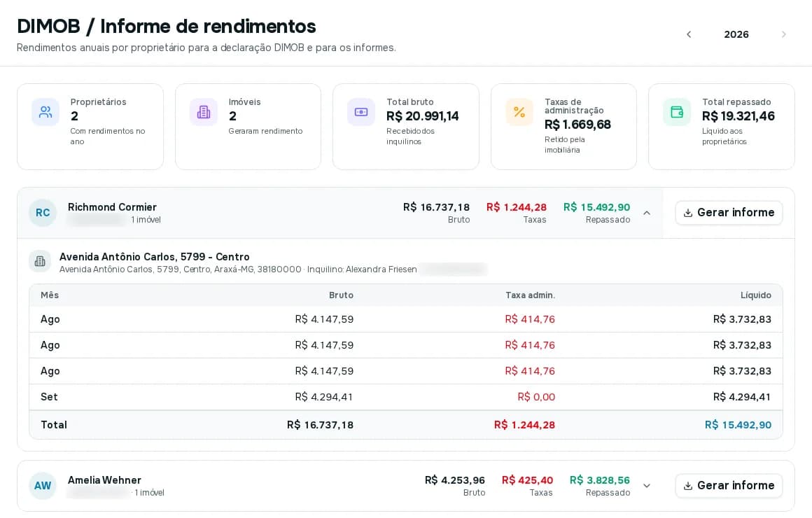Viewport: 812px width, 518px height.
Task: Click owner name Amelia Wehner
Action: tap(104, 480)
